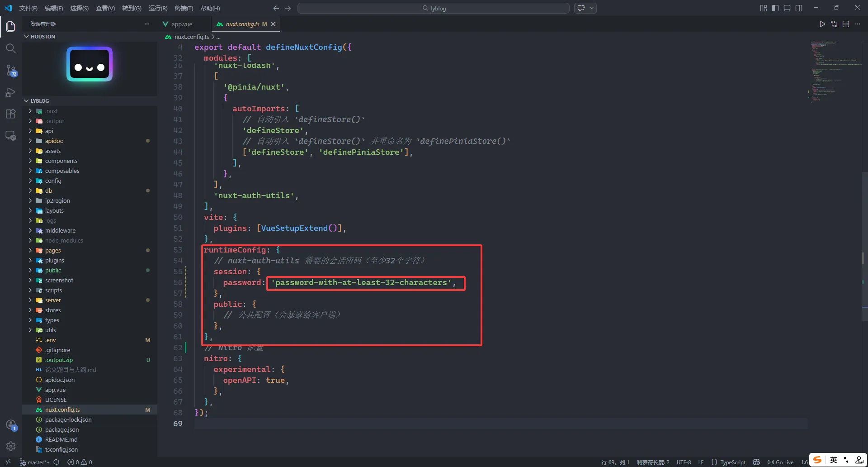Screen dimensions: 868x467
Task: Collapse the HOUSTON section
Action: coord(42,37)
